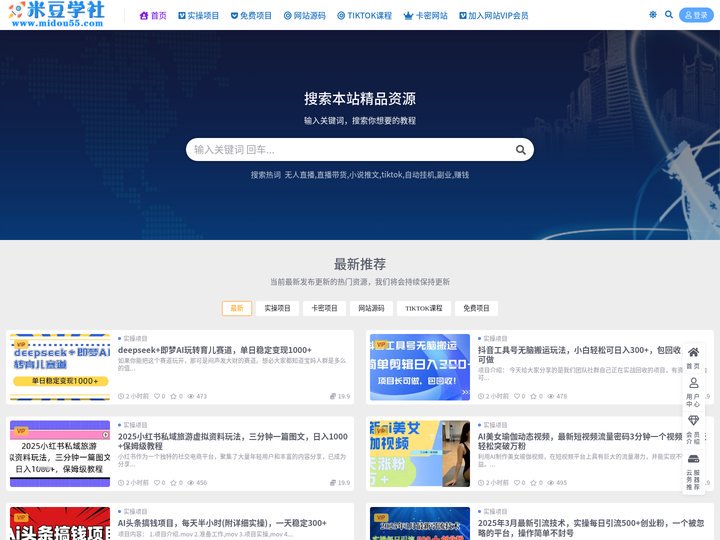Select the 免费项目 filter tab

pyautogui.click(x=476, y=308)
